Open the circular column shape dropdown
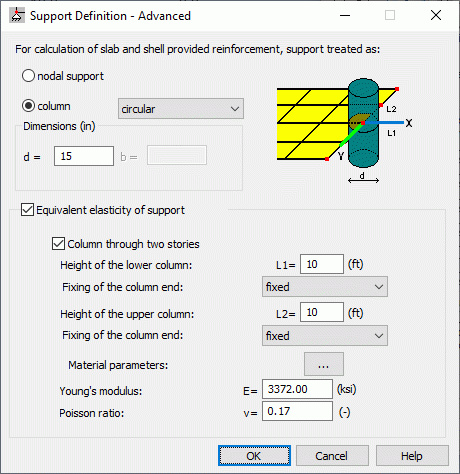Image resolution: width=460 pixels, height=474 pixels. tap(181, 109)
